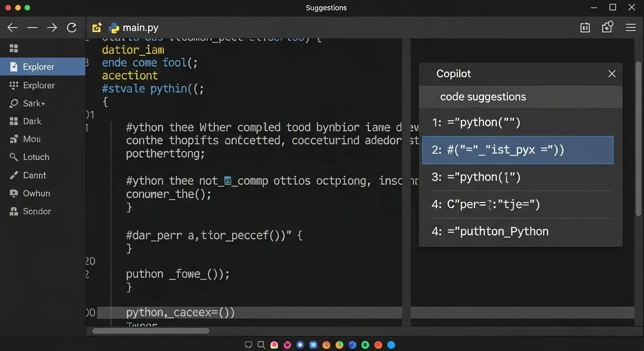
Task: Select the Explorer entry in sidebar
Action: [x=39, y=66]
